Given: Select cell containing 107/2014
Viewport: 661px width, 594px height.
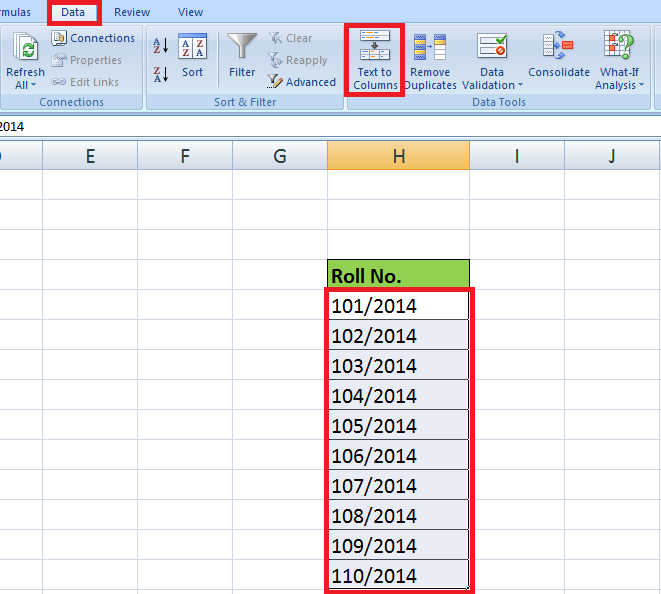Looking at the screenshot, I should pyautogui.click(x=398, y=485).
